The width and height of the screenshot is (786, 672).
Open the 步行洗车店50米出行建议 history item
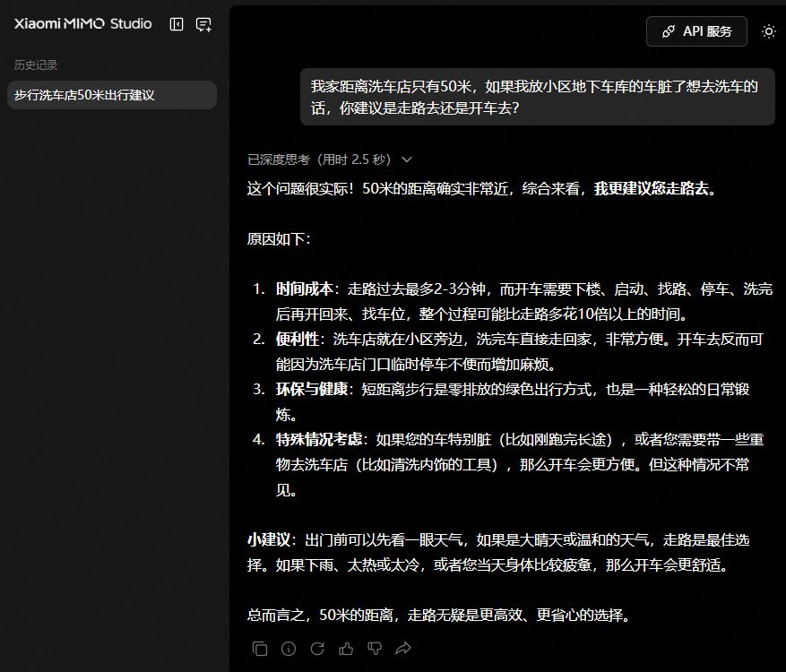click(111, 95)
